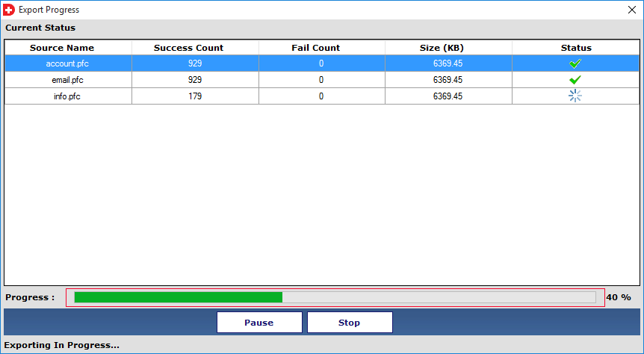The height and width of the screenshot is (354, 644).
Task: Click success count 179 for info.pfc
Action: [x=195, y=96]
